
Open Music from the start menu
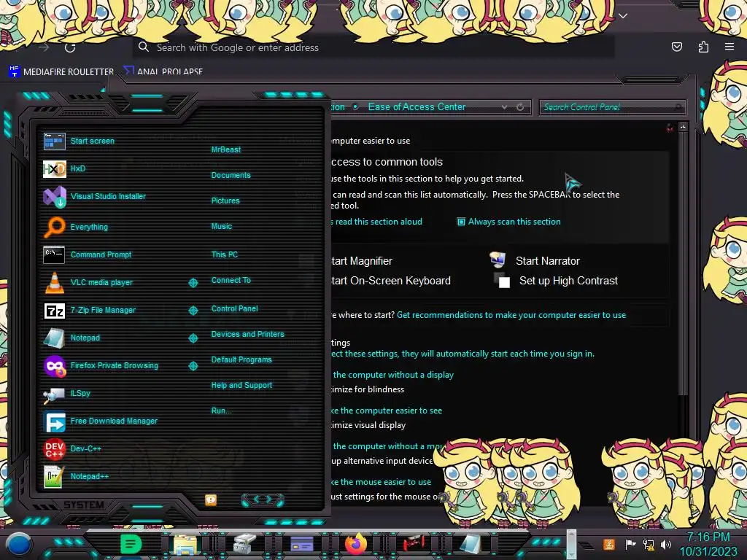[222, 226]
